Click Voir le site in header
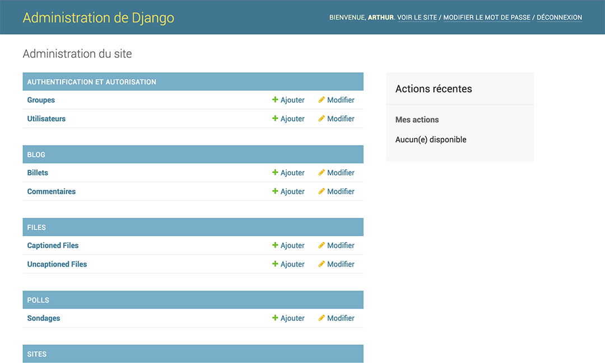The width and height of the screenshot is (605, 364). click(417, 17)
